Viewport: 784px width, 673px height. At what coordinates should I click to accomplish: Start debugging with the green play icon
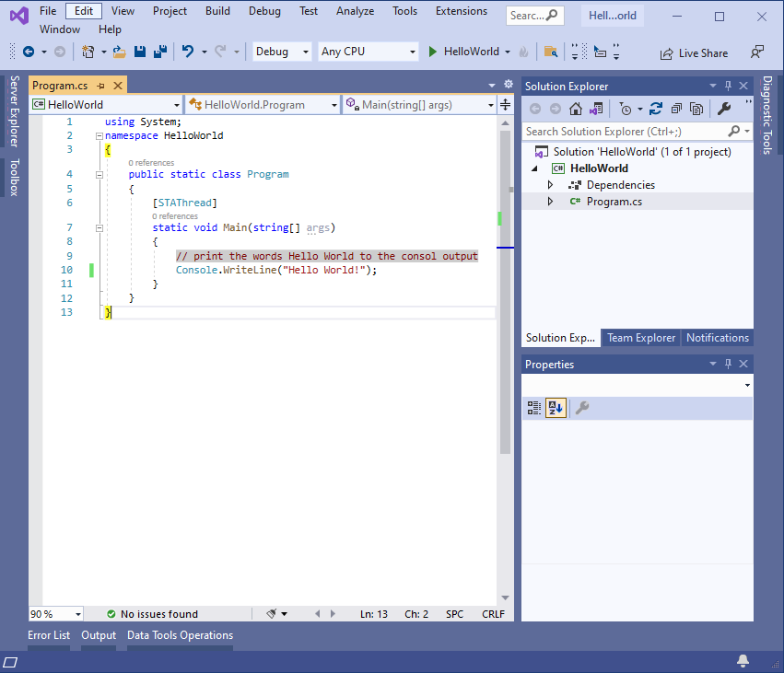point(432,52)
